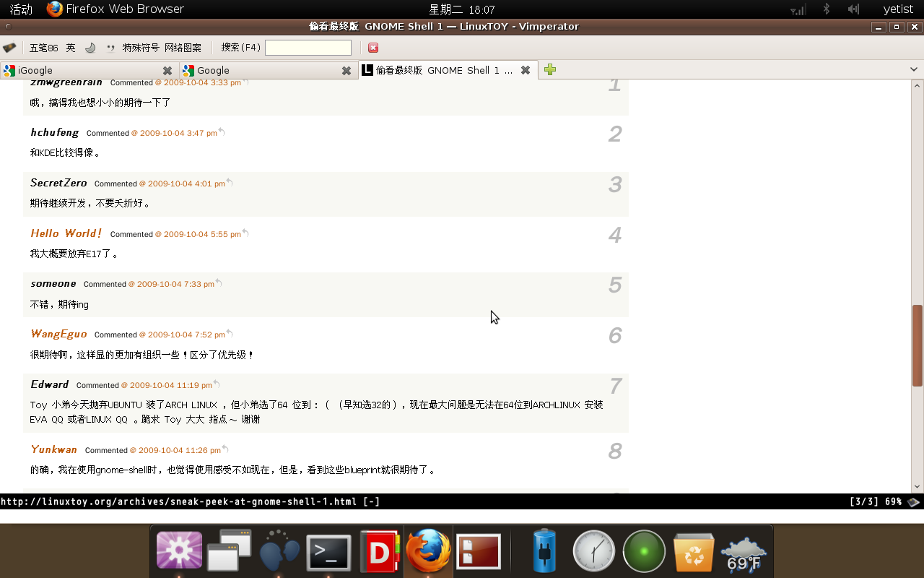Click the vertical scrollbar thumb
The height and width of the screenshot is (578, 924).
[918, 345]
